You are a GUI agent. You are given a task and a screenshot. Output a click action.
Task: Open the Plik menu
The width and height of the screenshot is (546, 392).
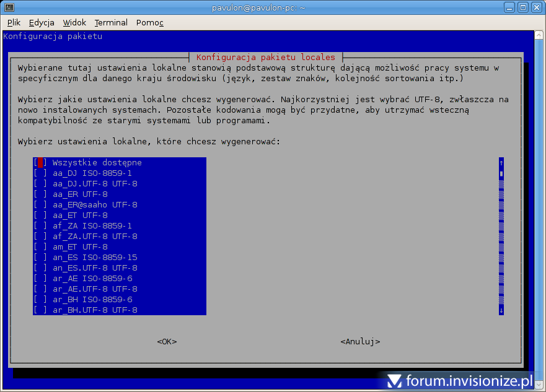click(14, 23)
